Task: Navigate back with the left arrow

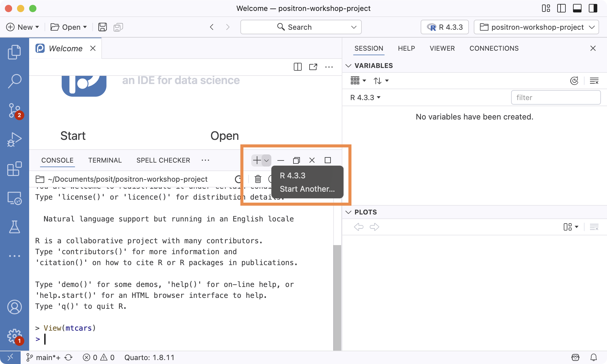Action: (x=212, y=27)
